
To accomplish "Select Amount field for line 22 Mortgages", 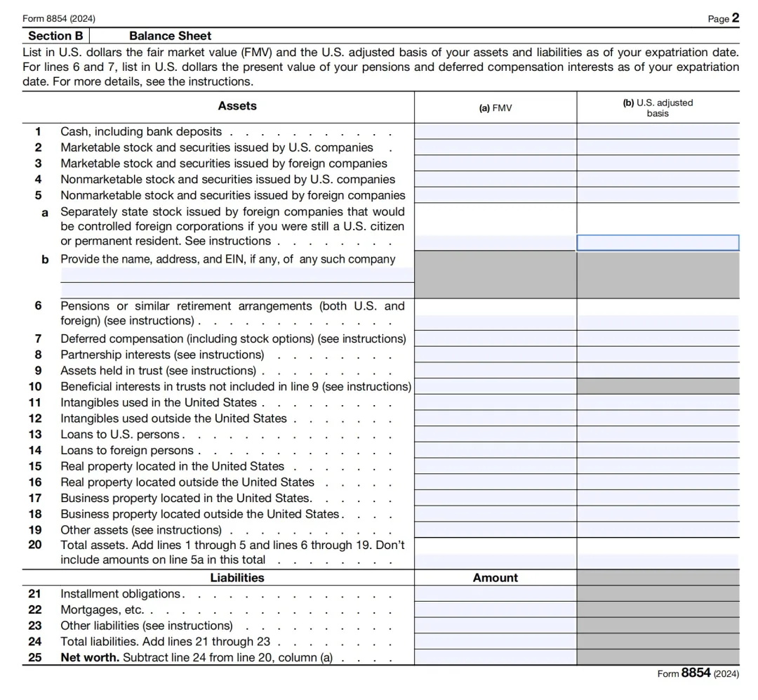I will coord(495,610).
